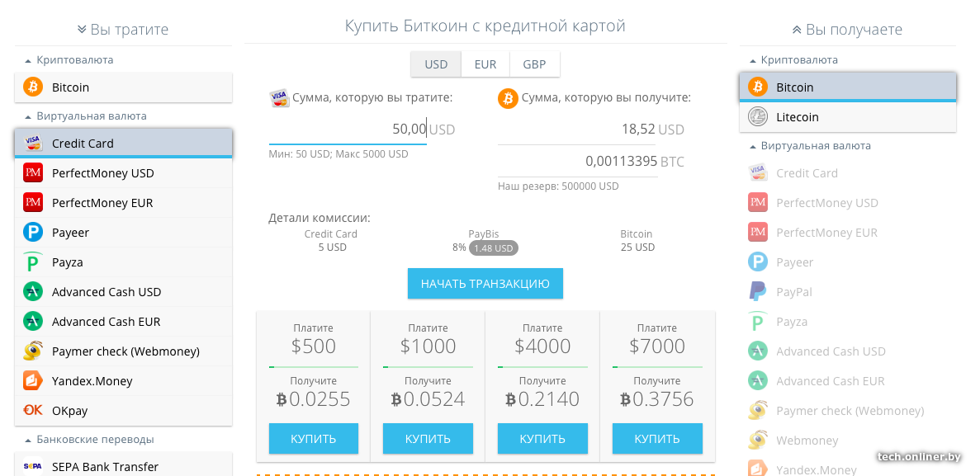Collapse the Виртуальная валюта section in spend column
Viewport: 980px width, 476px height.
86,116
